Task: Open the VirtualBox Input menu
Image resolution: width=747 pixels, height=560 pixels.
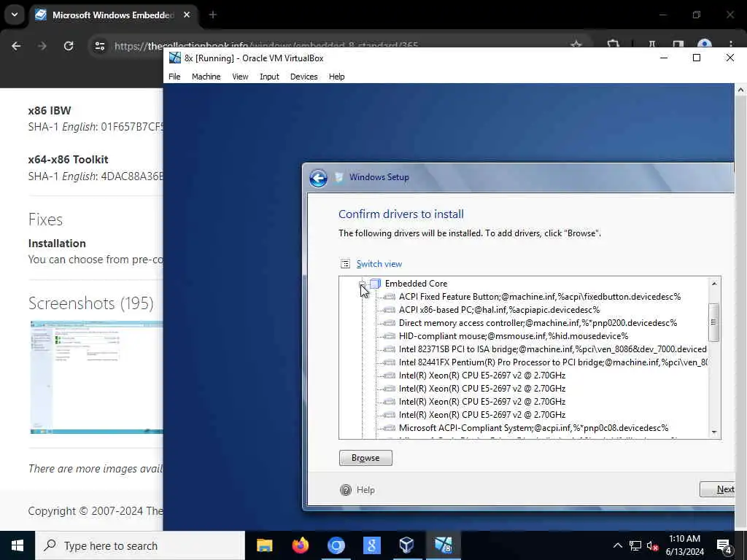Action: 269,77
